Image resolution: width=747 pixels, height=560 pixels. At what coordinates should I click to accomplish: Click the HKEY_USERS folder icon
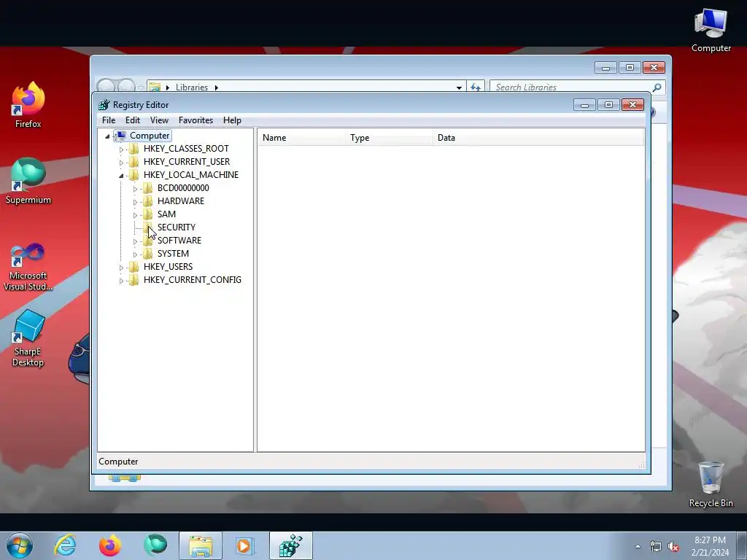tap(134, 267)
